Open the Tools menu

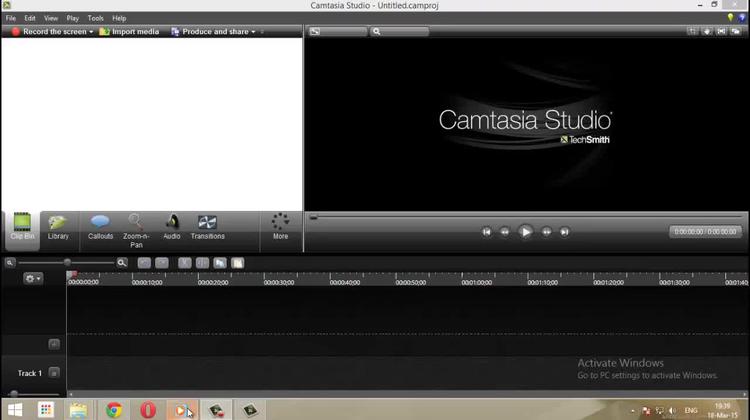tap(96, 18)
